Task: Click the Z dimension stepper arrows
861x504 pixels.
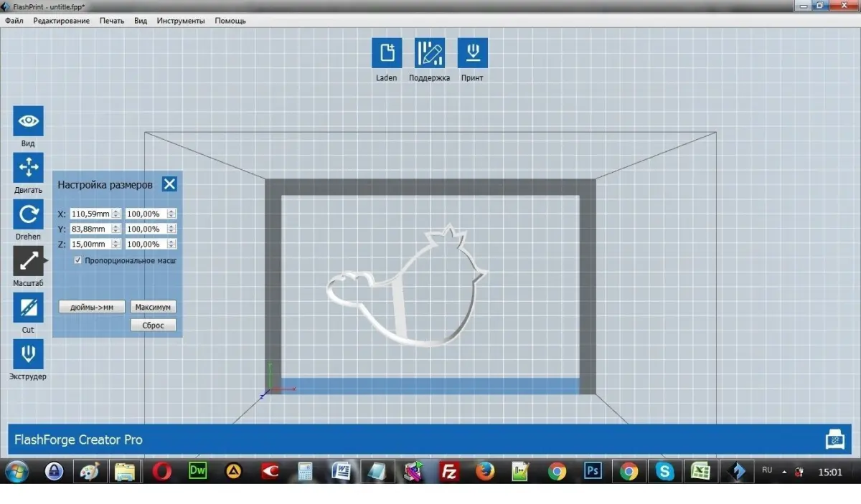Action: (x=116, y=244)
